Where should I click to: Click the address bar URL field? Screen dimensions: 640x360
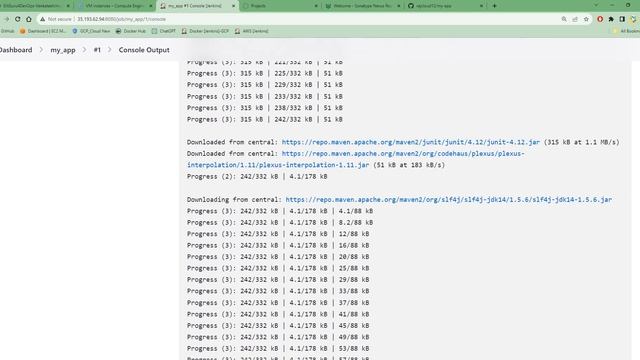[302, 19]
